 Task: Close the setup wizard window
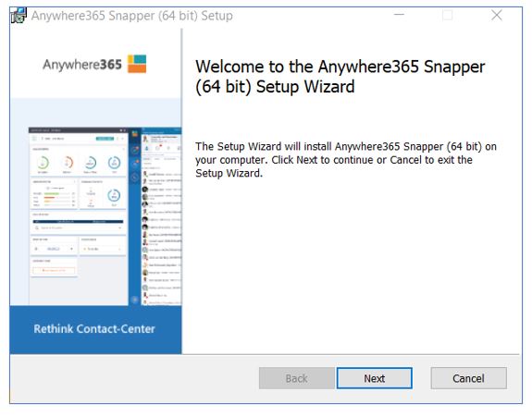[496, 15]
